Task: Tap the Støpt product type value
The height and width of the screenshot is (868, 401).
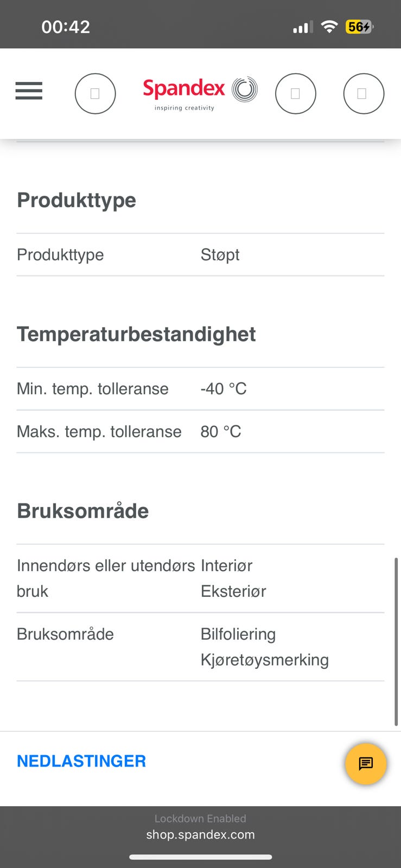Action: [x=220, y=254]
